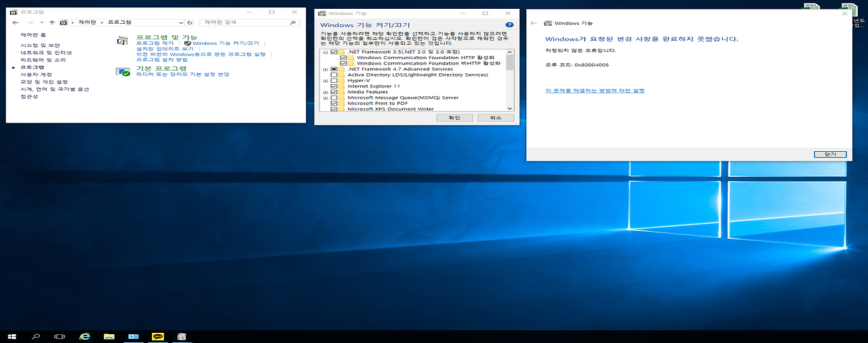Click search magnifier in 제어판 검색 box
The image size is (868, 343).
coord(292,22)
